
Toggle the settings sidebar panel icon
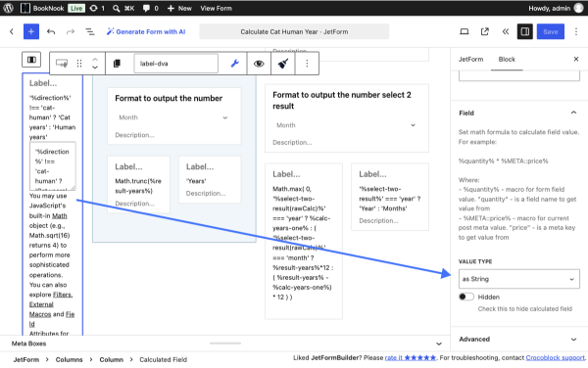(x=525, y=31)
